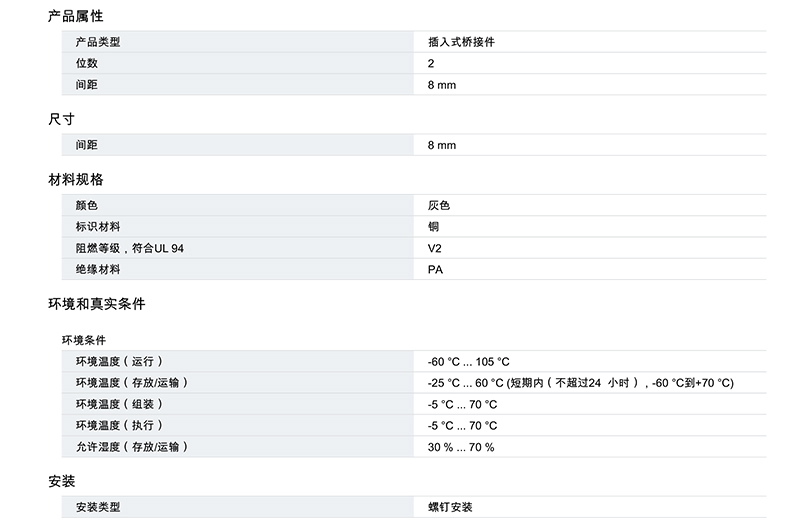Click the V2 flammability rating value

pyautogui.click(x=434, y=247)
